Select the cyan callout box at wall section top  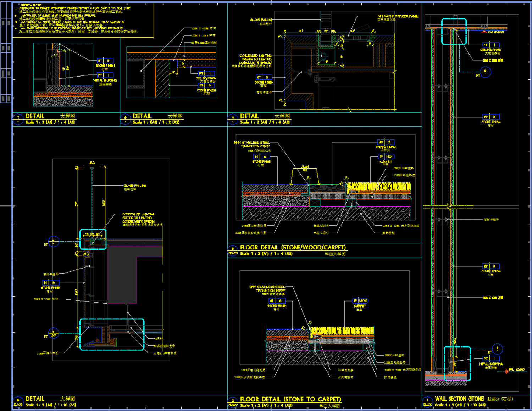454,31
